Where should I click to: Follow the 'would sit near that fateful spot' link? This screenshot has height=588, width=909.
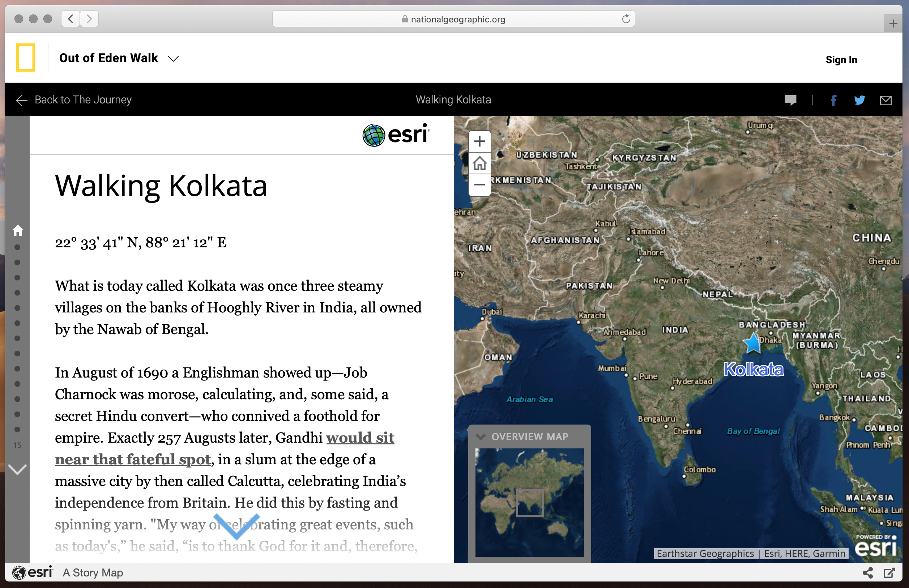pos(360,438)
